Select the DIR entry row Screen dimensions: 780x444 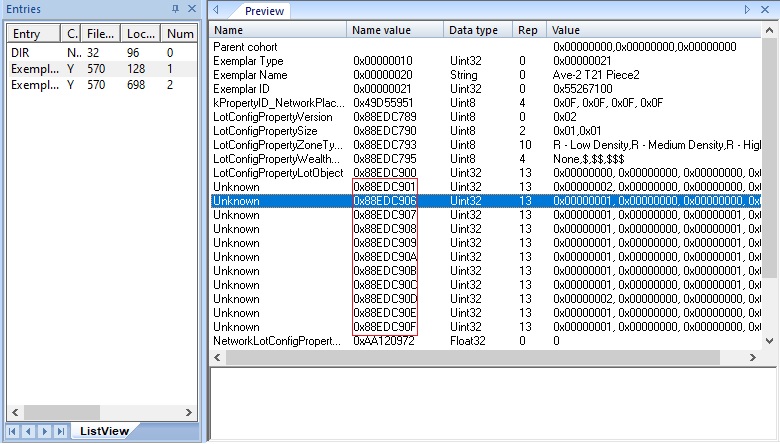[102, 53]
